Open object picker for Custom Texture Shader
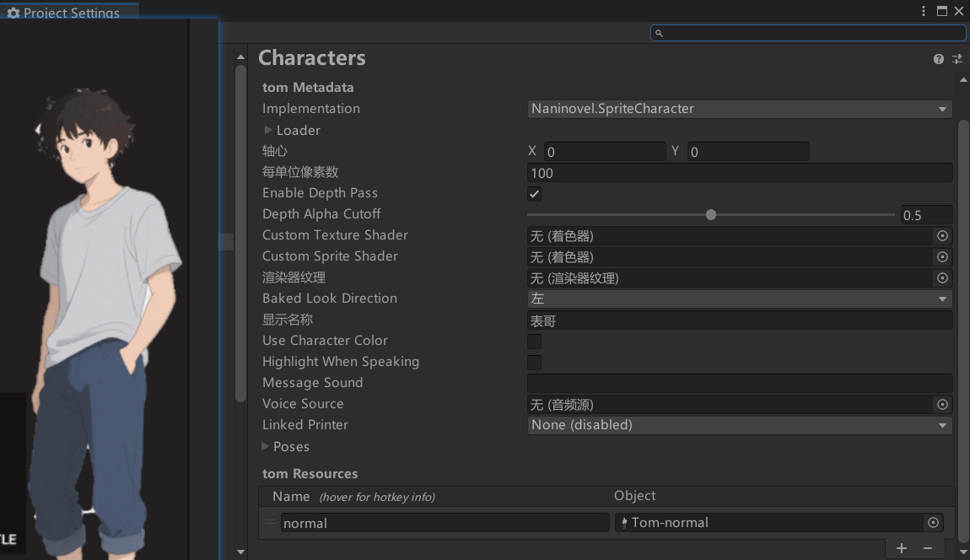The width and height of the screenshot is (970, 560). click(x=942, y=236)
